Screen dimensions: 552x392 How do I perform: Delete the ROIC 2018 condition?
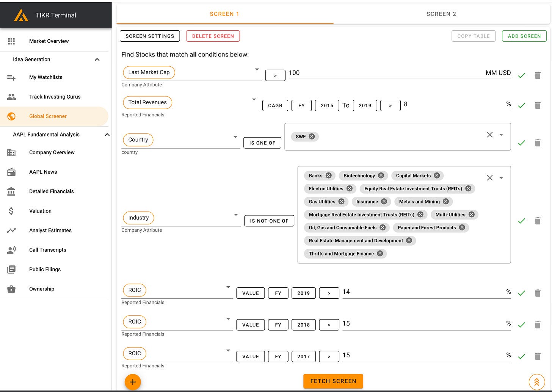click(x=538, y=325)
